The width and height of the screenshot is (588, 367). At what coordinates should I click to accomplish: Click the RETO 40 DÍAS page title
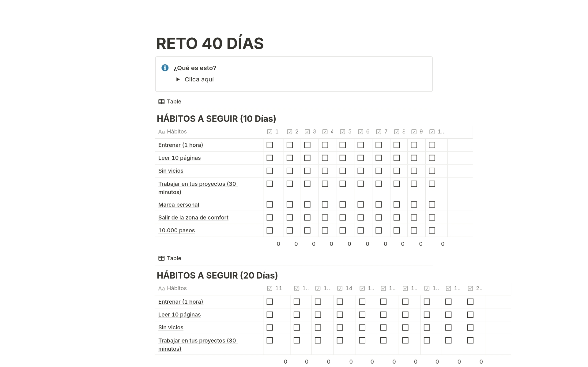pyautogui.click(x=210, y=43)
